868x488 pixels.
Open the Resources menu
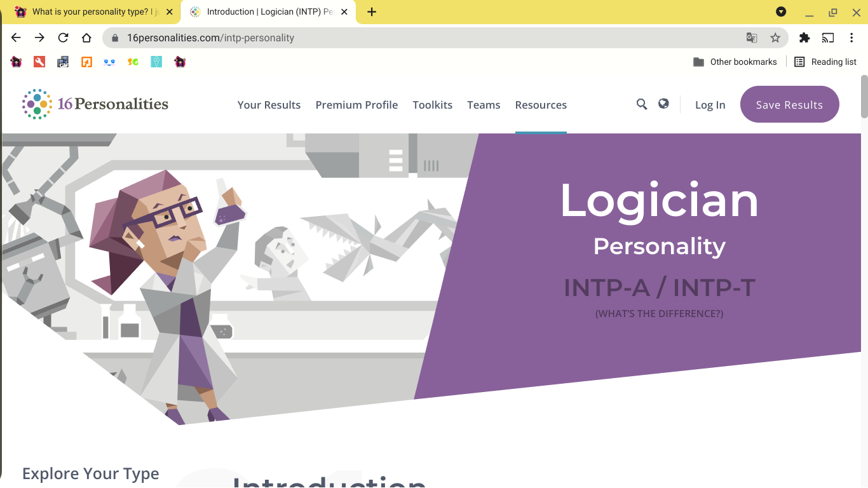[x=541, y=105]
